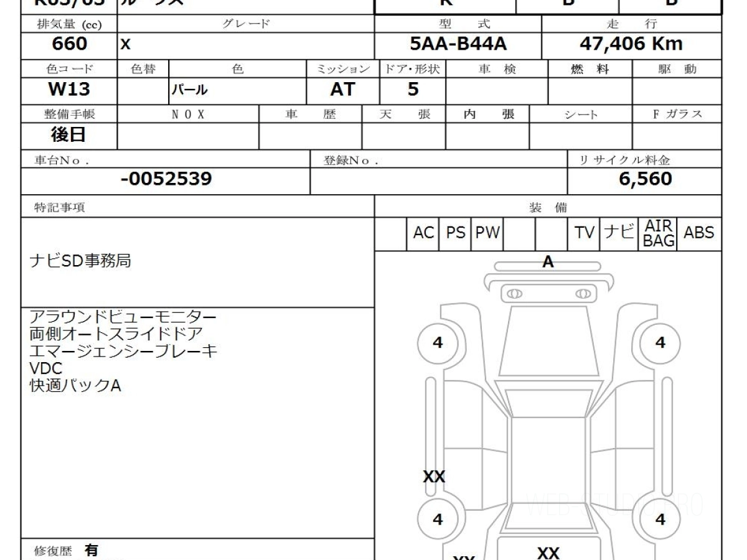Click the 装備 section label

coord(548,208)
